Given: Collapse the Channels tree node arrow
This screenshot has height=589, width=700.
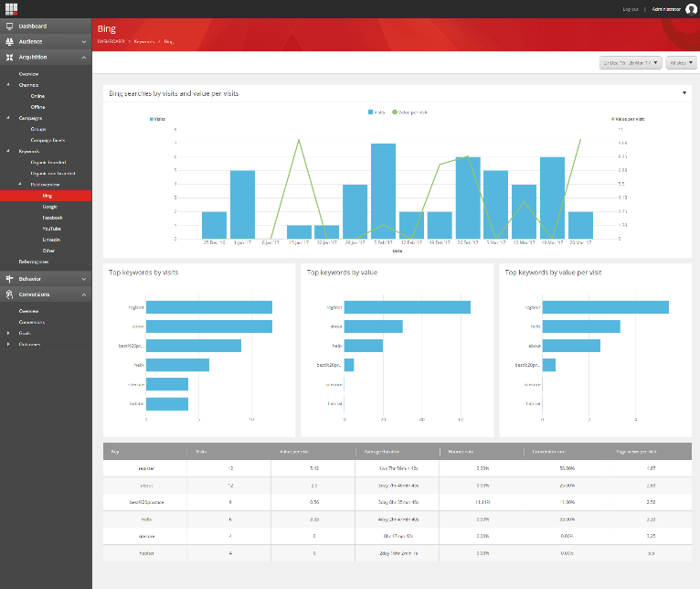Looking at the screenshot, I should coord(8,85).
